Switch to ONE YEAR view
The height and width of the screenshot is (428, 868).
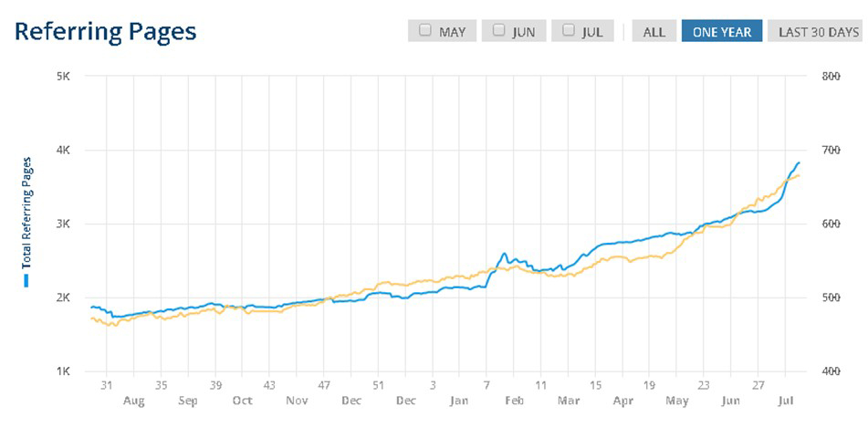click(x=722, y=31)
